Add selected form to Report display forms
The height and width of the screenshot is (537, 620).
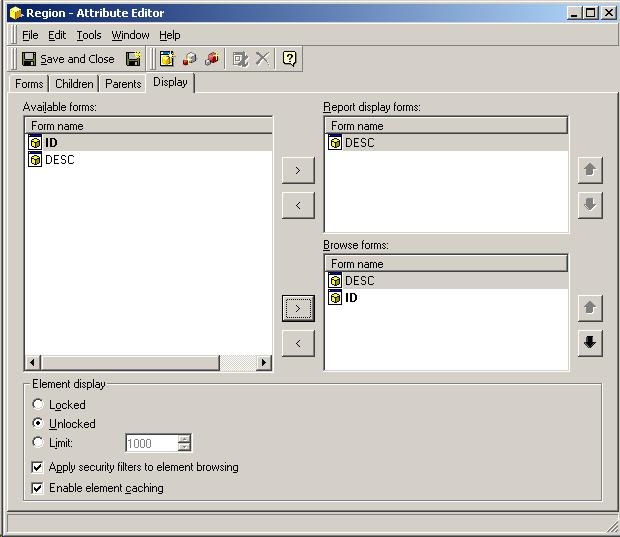[298, 170]
